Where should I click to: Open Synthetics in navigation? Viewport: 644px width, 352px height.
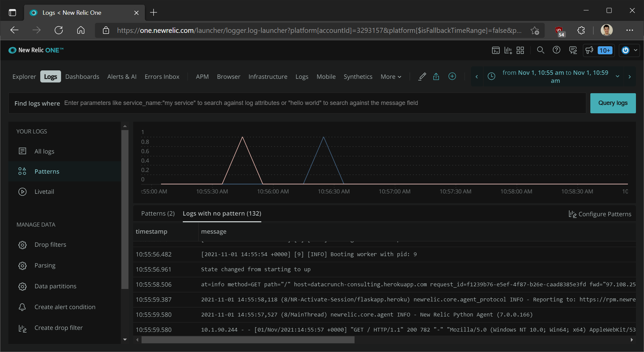(x=358, y=77)
